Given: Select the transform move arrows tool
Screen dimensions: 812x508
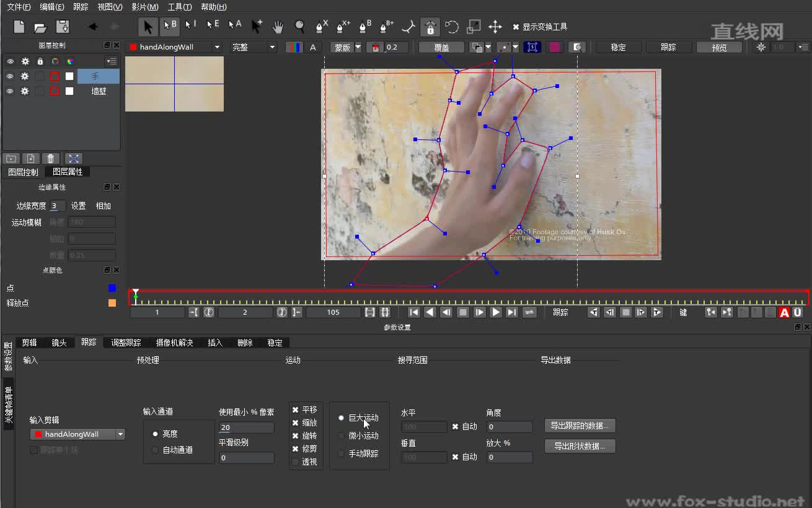Looking at the screenshot, I should coord(495,27).
